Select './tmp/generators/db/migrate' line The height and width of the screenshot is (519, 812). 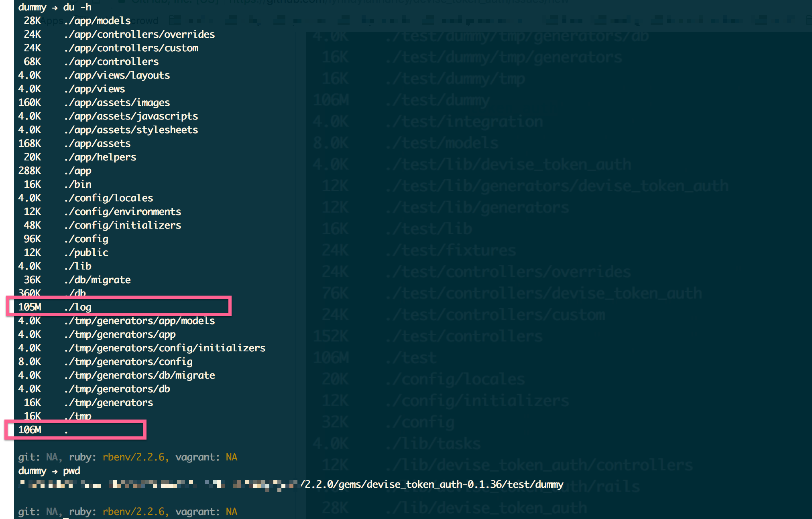(x=139, y=375)
